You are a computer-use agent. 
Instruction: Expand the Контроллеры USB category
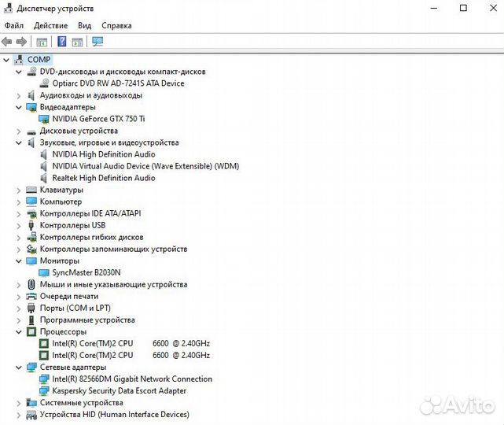click(x=19, y=225)
